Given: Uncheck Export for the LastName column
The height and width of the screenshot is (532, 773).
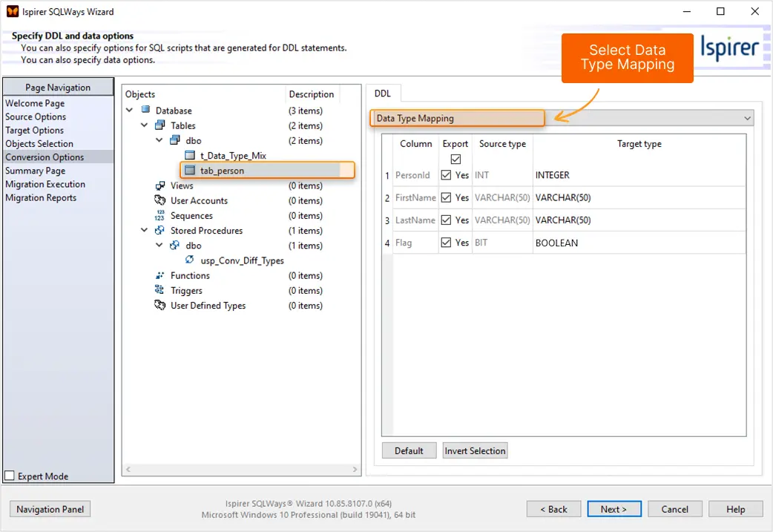Looking at the screenshot, I should point(446,220).
